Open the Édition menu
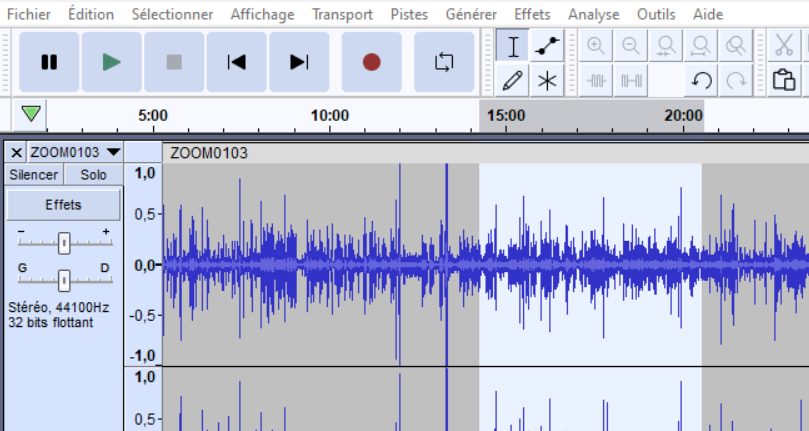809x431 pixels. 91,14
